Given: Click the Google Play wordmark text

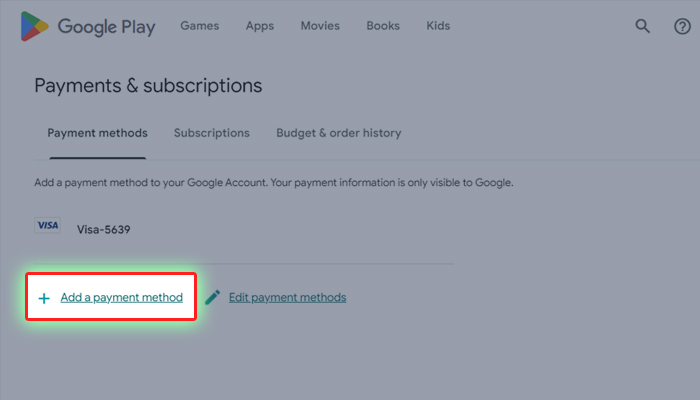Looking at the screenshot, I should (x=106, y=27).
